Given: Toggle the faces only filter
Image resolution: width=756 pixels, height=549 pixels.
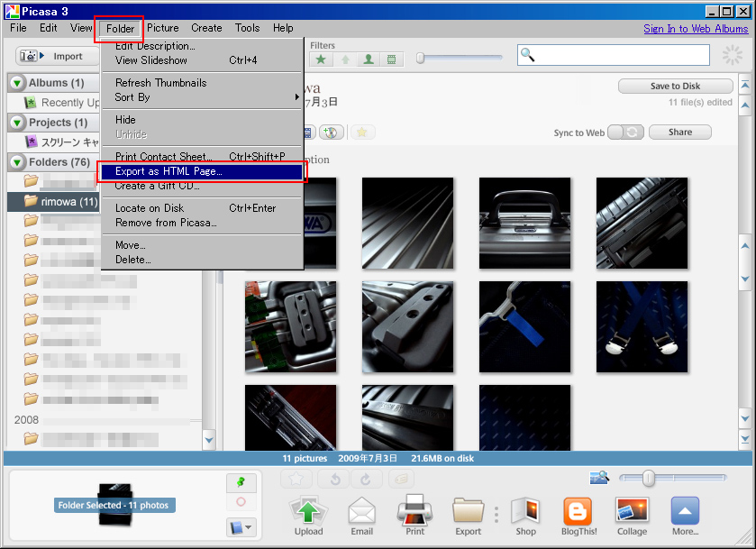Looking at the screenshot, I should coord(368,59).
